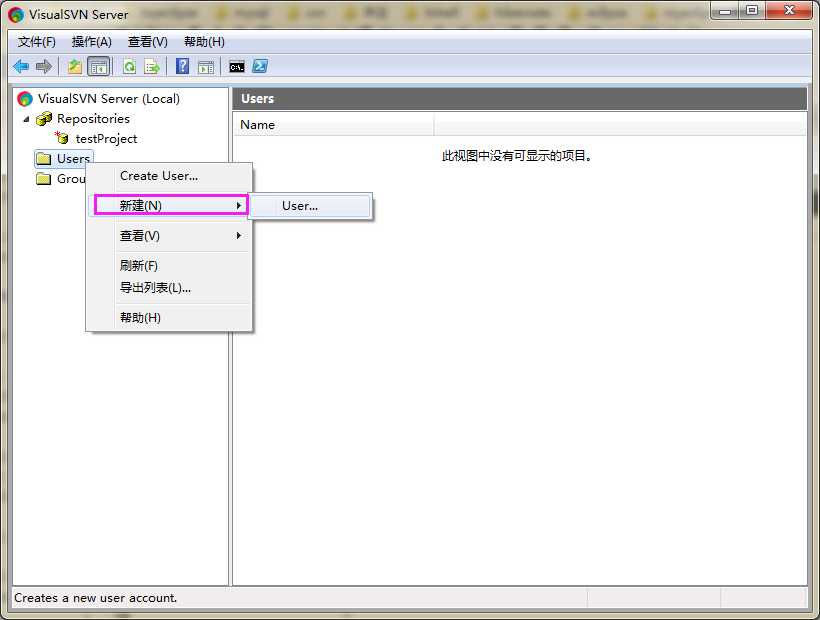Maximize the VisualSVN Server window
Image resolution: width=820 pixels, height=620 pixels.
tap(751, 10)
